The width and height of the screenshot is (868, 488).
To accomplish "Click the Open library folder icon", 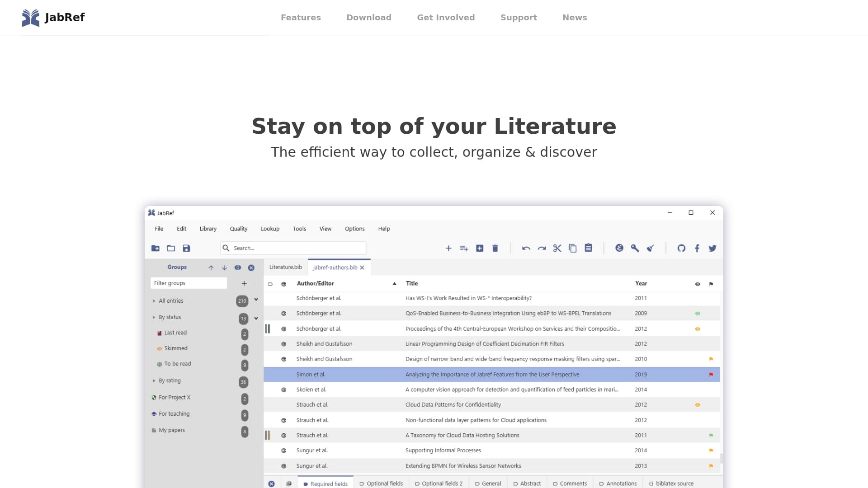I will coord(171,248).
